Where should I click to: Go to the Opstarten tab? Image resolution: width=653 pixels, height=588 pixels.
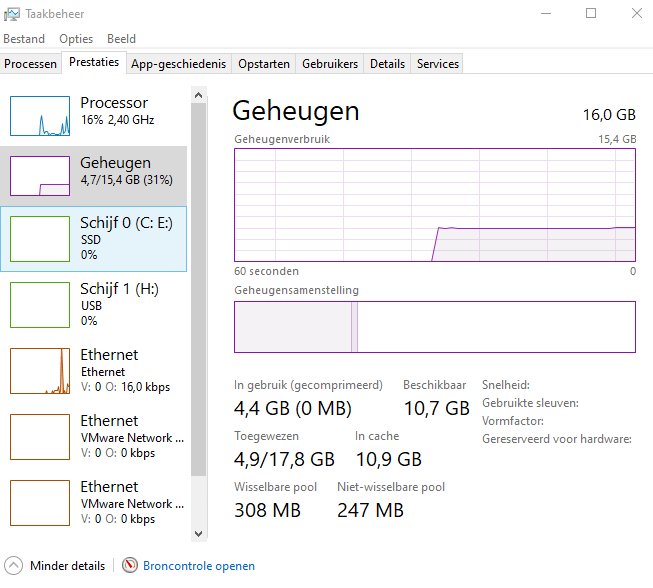tap(263, 64)
